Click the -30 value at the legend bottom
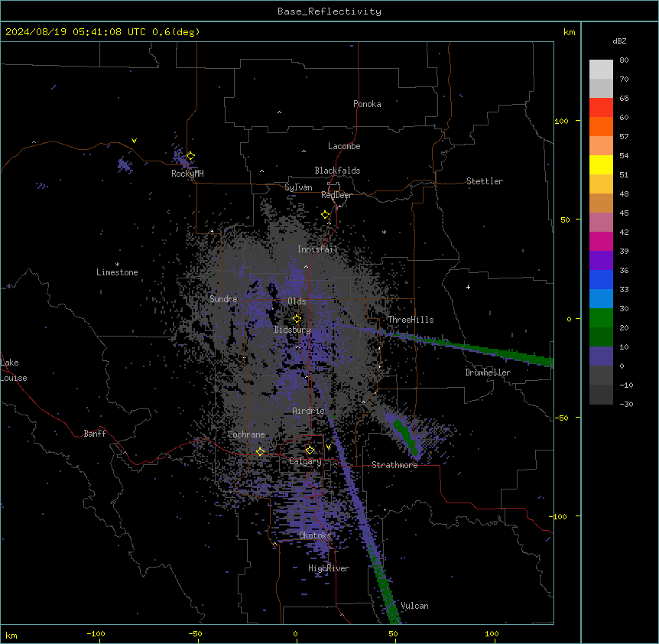Screen dimensions: 659x644 pyautogui.click(x=626, y=404)
